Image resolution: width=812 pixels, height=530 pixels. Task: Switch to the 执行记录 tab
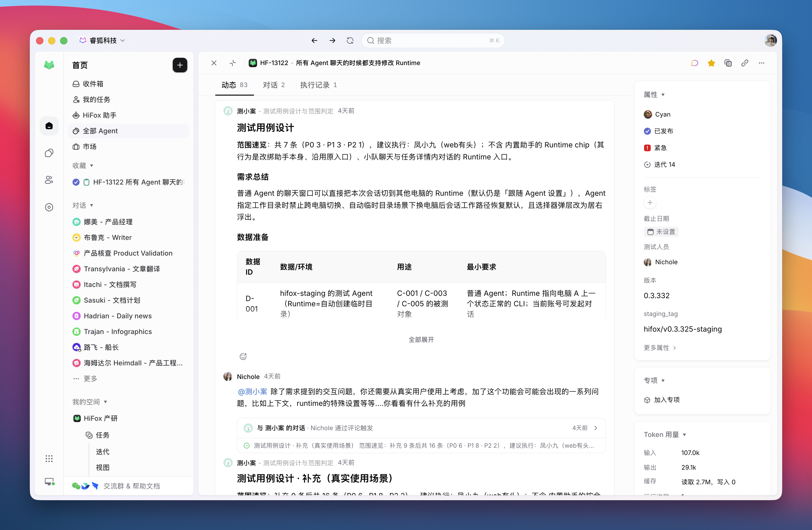[318, 85]
